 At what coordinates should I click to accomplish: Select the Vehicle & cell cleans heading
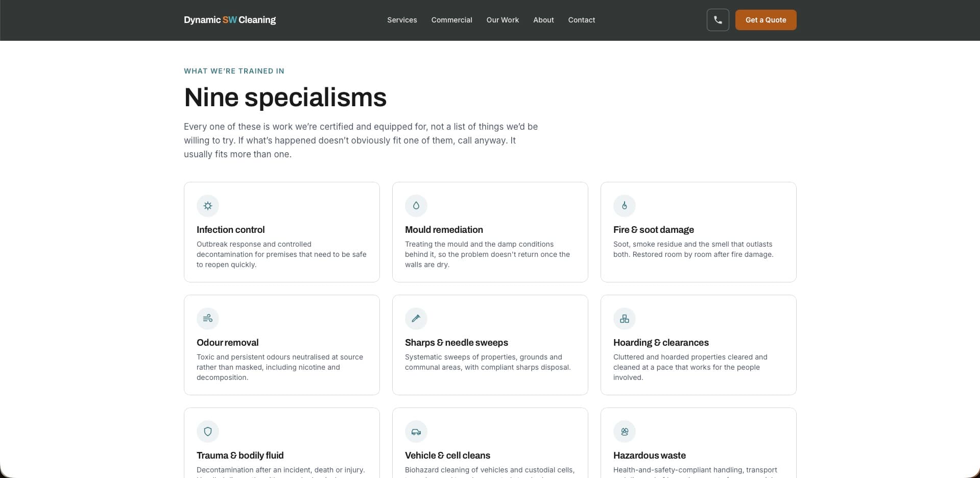(447, 456)
